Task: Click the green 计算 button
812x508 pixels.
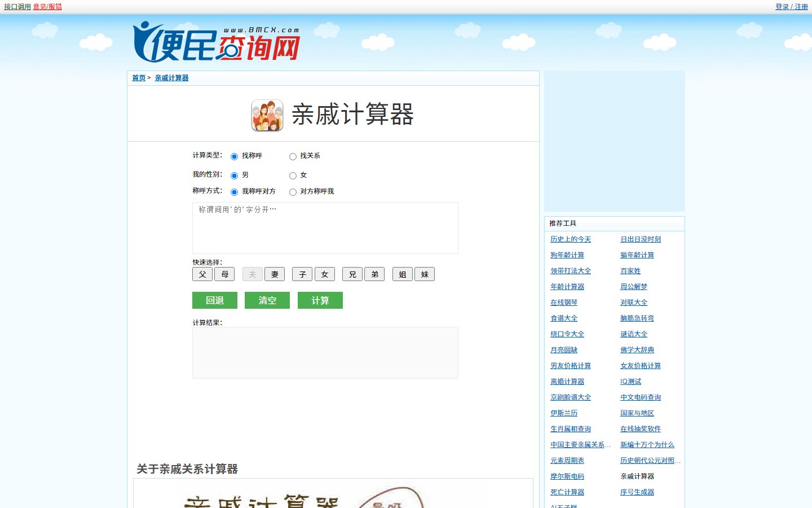Action: click(320, 300)
